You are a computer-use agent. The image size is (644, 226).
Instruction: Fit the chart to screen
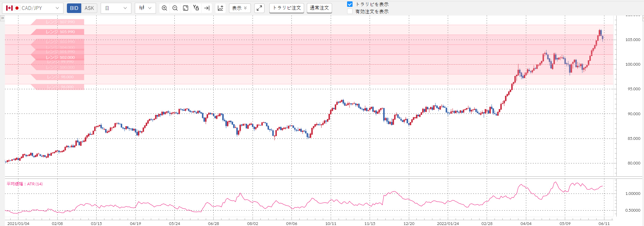click(x=186, y=8)
